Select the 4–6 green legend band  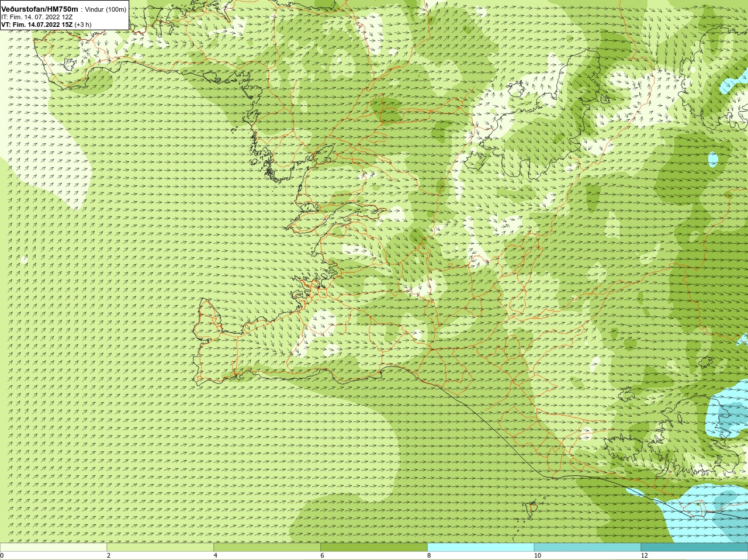tap(267, 547)
